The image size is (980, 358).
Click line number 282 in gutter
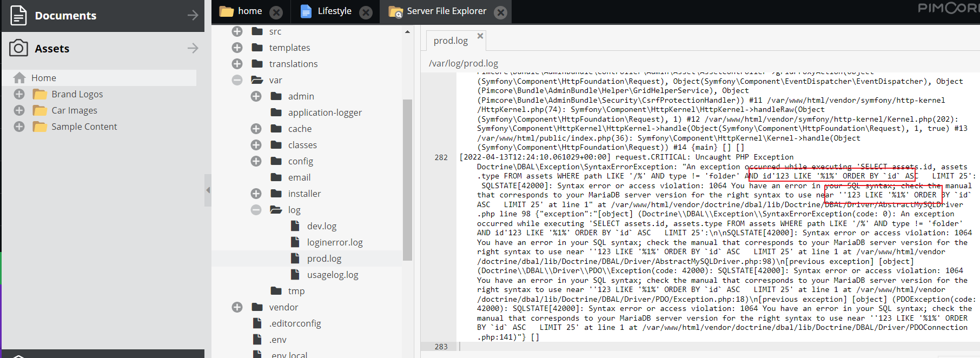(441, 157)
